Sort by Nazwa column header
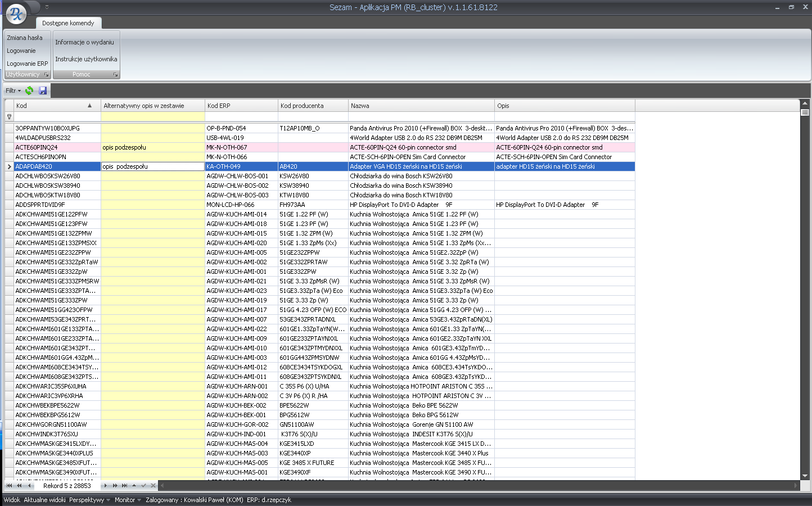 (x=421, y=106)
